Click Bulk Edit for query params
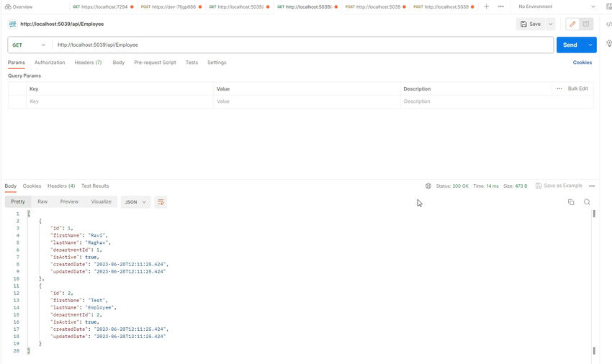This screenshot has width=612, height=364. pos(577,88)
